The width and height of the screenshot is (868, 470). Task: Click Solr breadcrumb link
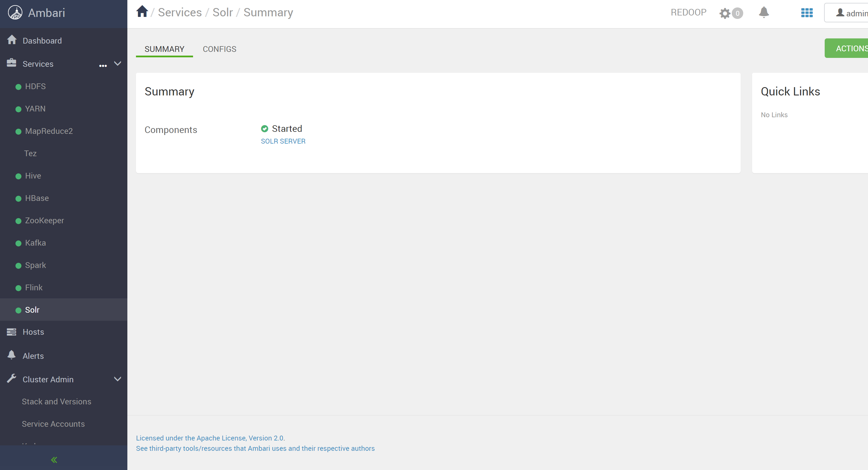pyautogui.click(x=222, y=12)
